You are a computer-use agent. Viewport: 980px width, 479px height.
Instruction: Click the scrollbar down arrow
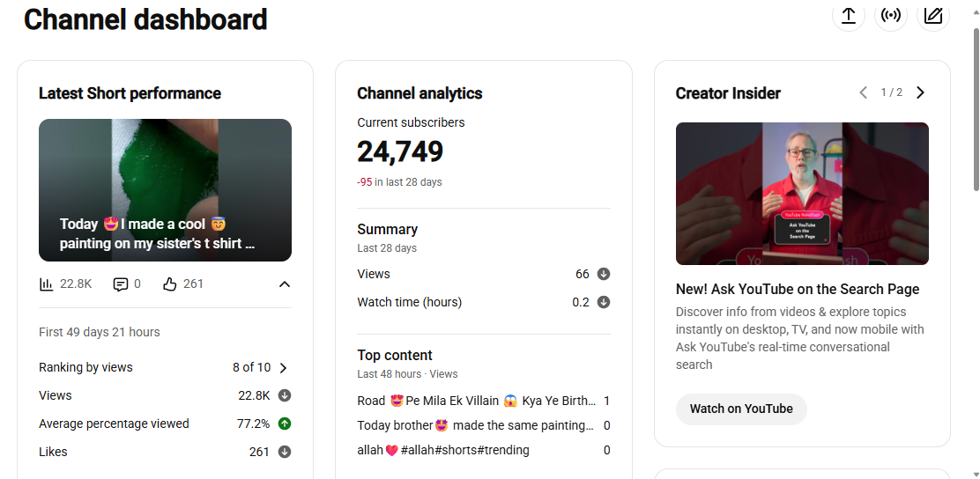click(x=976, y=474)
